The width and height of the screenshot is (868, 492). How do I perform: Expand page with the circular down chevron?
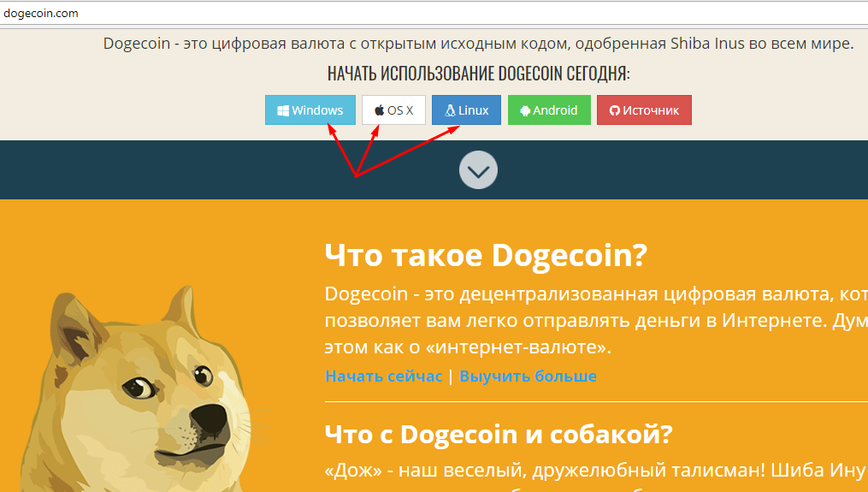(x=478, y=170)
